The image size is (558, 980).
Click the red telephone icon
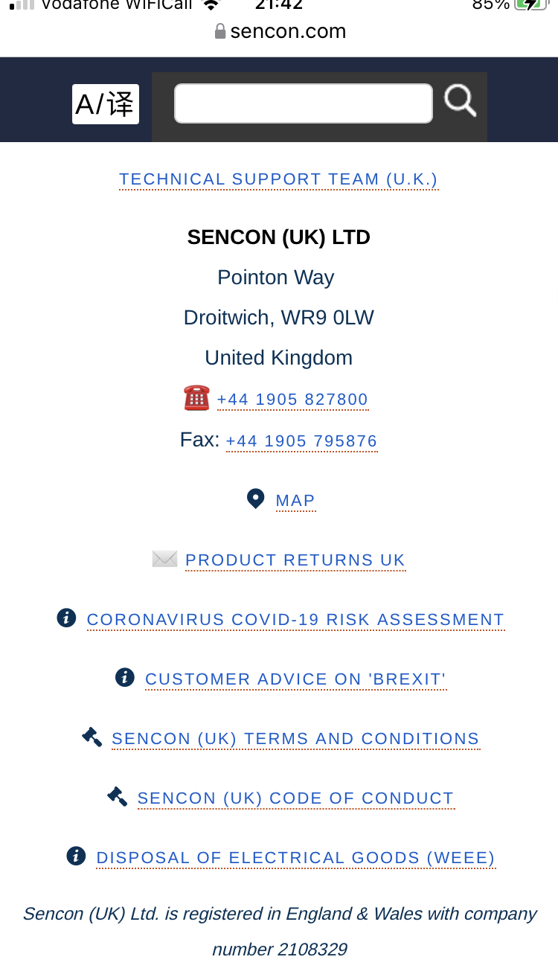pos(197,398)
